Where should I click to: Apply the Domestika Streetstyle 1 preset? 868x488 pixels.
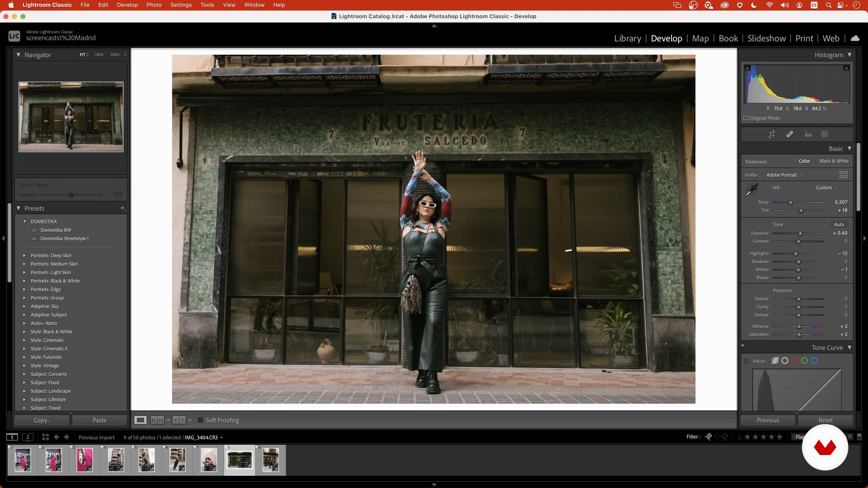pyautogui.click(x=64, y=238)
